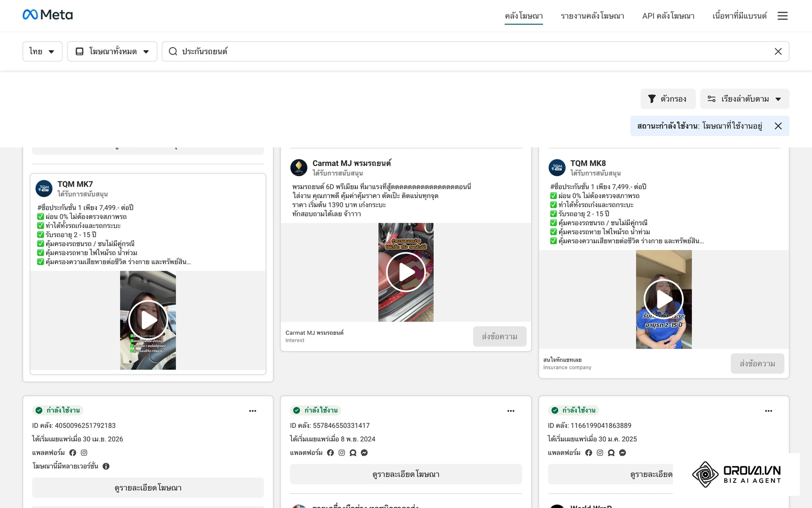Open three-dot menu for ad 1166199041863889
Screen dimensions: 812x508
coord(768,411)
